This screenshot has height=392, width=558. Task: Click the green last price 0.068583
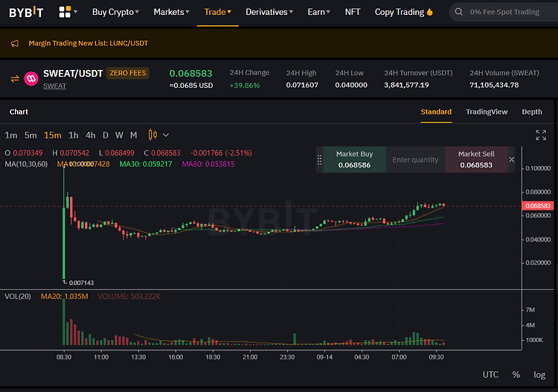point(190,74)
